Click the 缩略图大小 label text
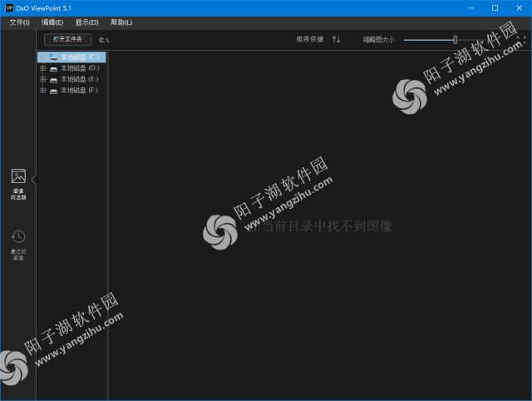This screenshot has width=532, height=401. (379, 40)
